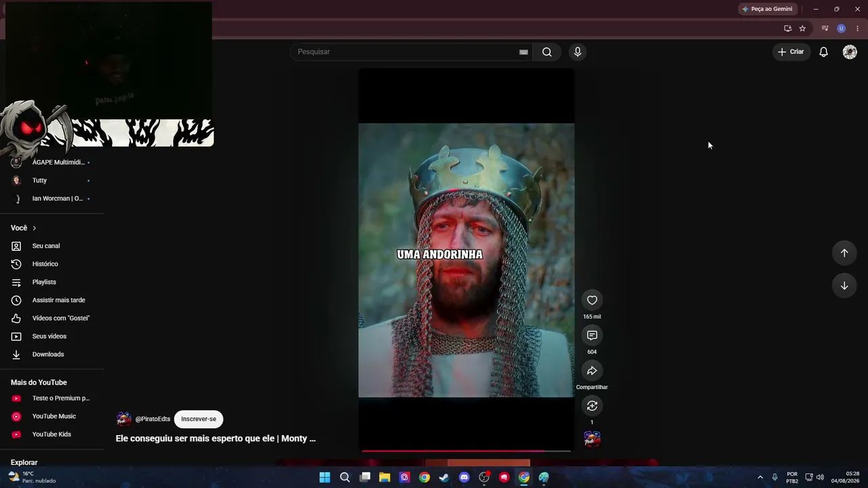Image resolution: width=868 pixels, height=488 pixels.
Task: Open the weather widget showing 16°C
Action: (x=32, y=477)
